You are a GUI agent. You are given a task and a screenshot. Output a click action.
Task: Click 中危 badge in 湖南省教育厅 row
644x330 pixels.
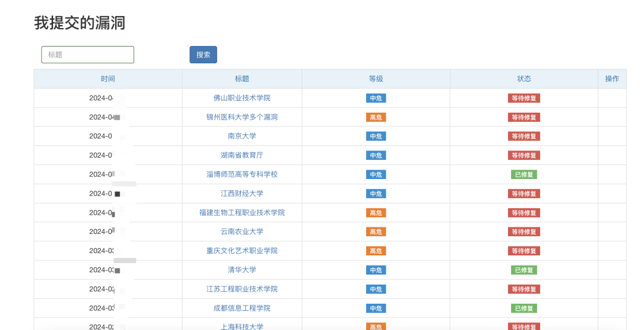click(x=376, y=155)
